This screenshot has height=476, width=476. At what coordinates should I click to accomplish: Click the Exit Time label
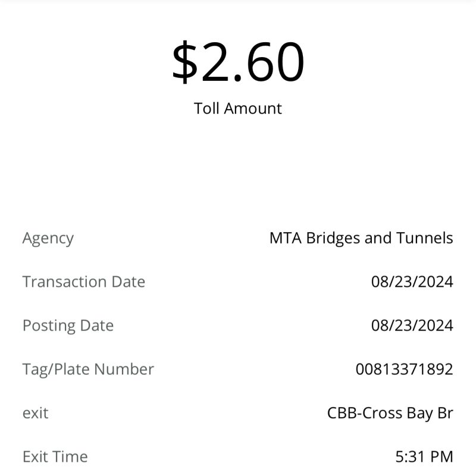55,457
